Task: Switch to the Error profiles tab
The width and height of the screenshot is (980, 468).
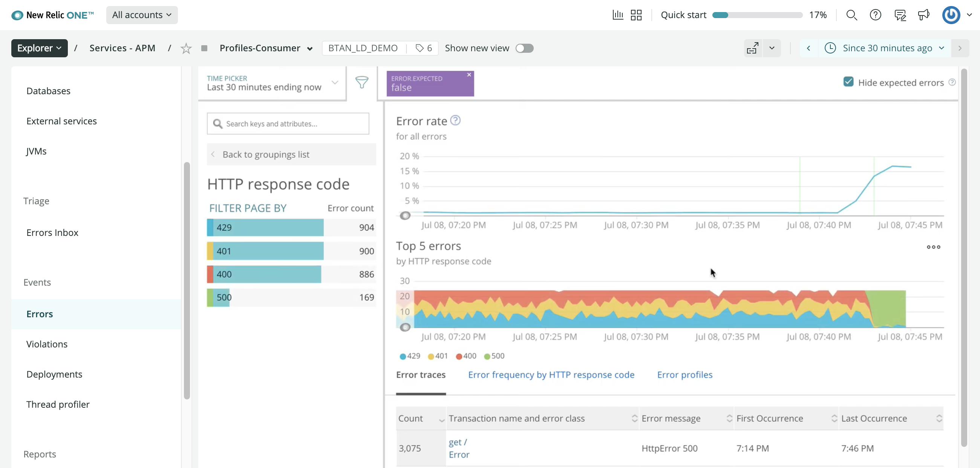Action: coord(685,375)
